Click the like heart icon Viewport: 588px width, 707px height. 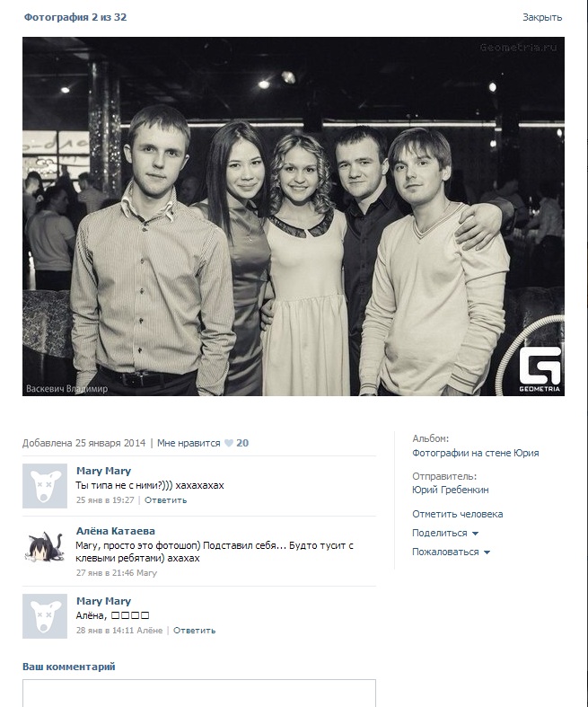click(228, 443)
